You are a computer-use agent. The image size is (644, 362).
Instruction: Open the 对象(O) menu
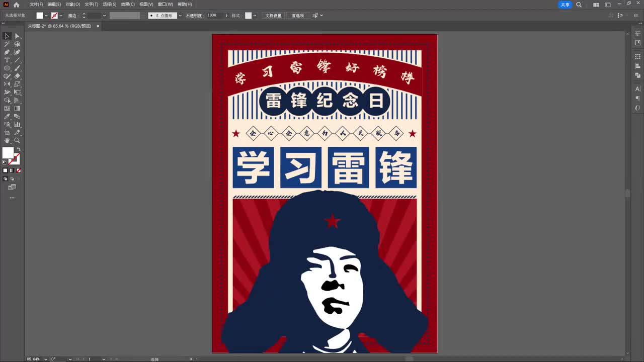73,5
